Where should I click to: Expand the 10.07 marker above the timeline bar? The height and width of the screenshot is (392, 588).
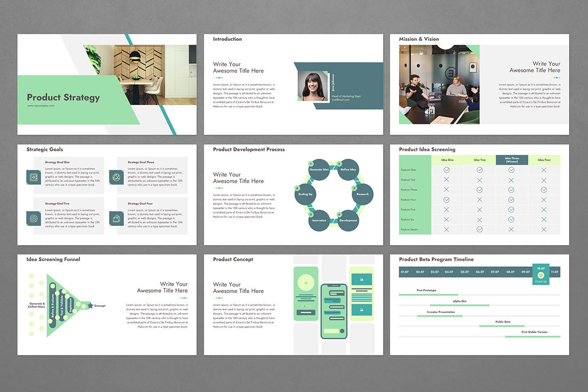pyautogui.click(x=541, y=268)
